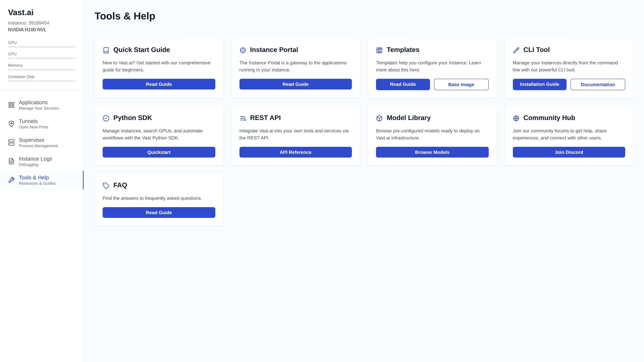Click the Browse Models button
The height and width of the screenshot is (362, 644).
432,152
